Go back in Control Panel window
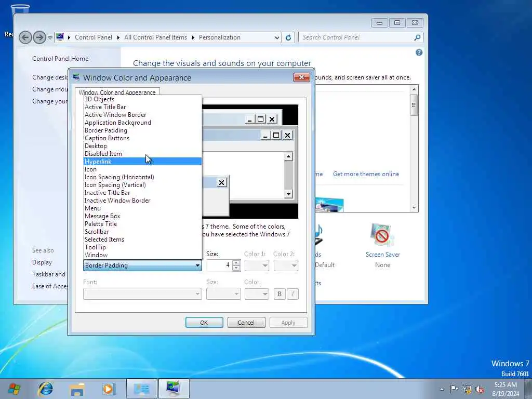 pyautogui.click(x=25, y=37)
